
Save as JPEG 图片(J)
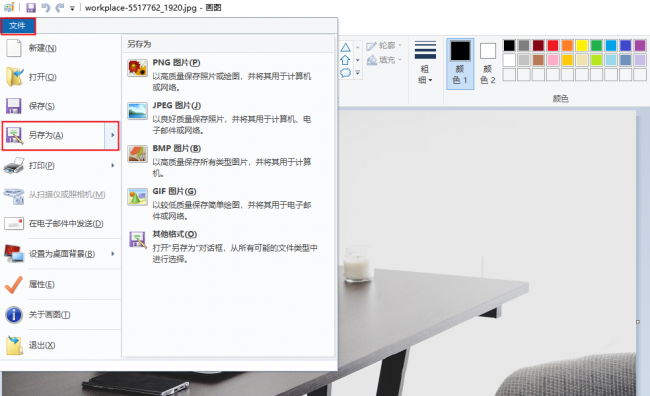pos(229,117)
